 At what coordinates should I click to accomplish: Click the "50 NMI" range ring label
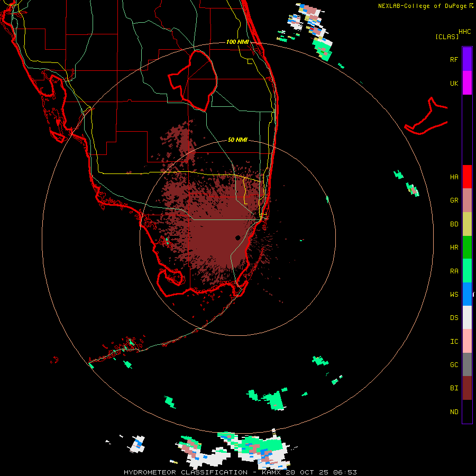pyautogui.click(x=237, y=140)
